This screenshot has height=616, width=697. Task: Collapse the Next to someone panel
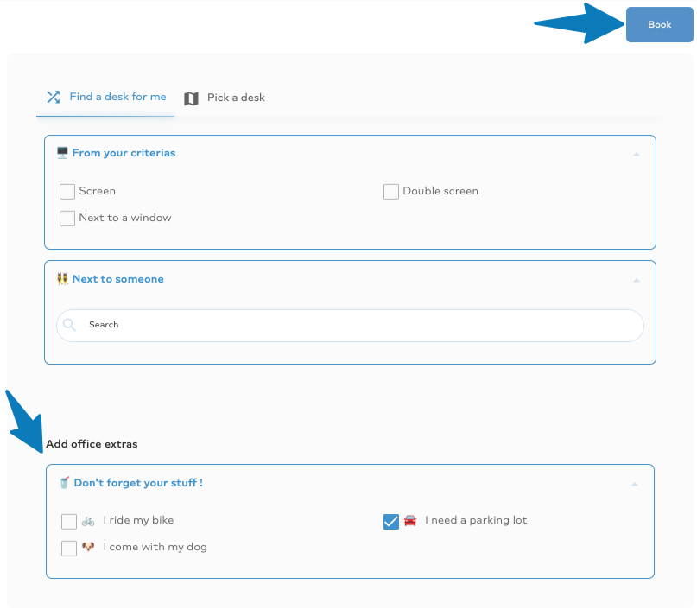tap(636, 281)
